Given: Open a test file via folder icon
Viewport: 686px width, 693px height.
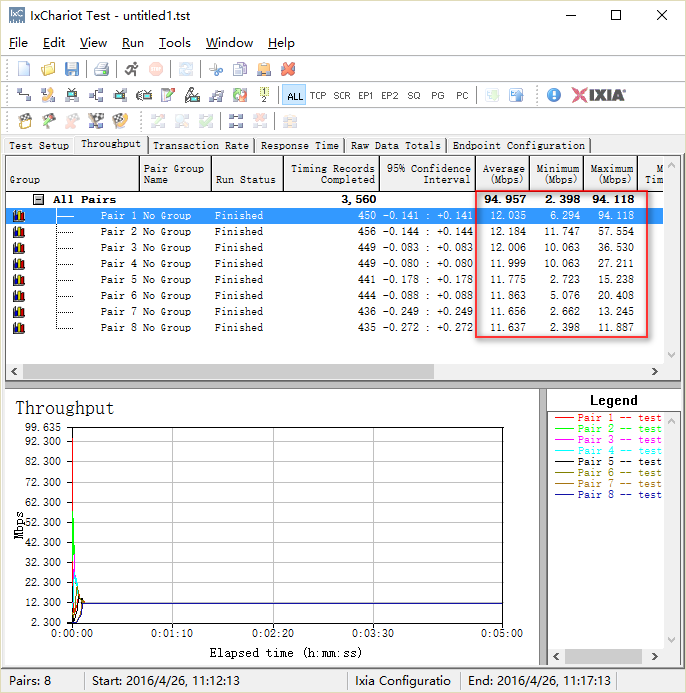Looking at the screenshot, I should tap(48, 69).
